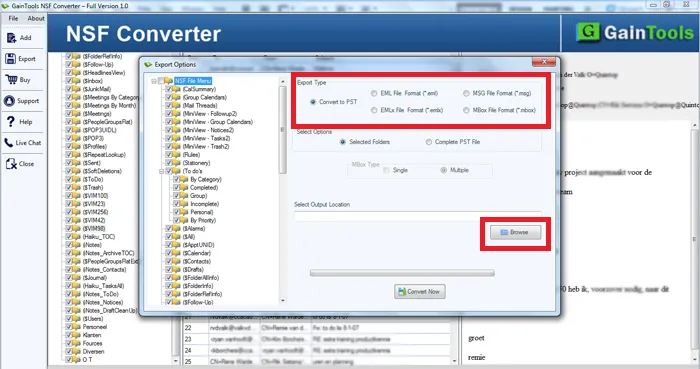The height and width of the screenshot is (369, 700).
Task: Open the About menu
Action: point(36,18)
